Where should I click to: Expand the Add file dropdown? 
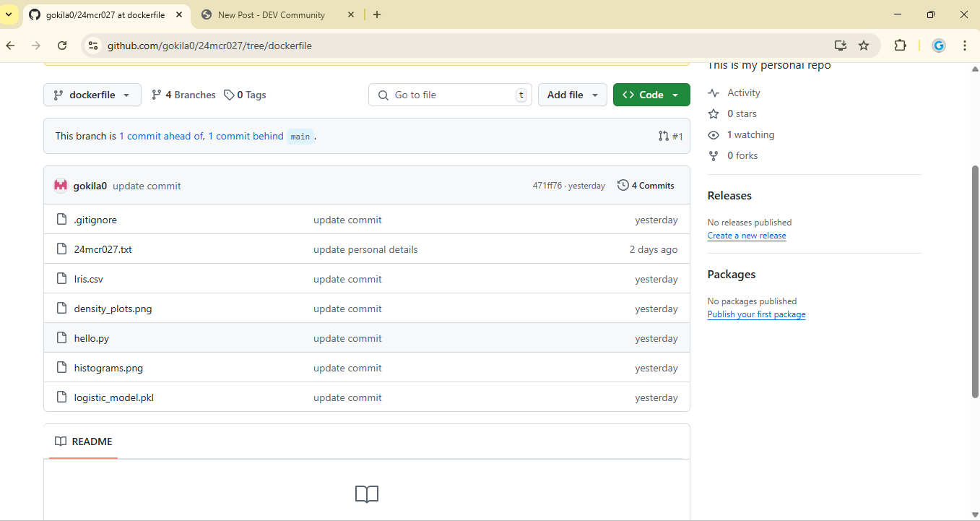[x=573, y=95]
